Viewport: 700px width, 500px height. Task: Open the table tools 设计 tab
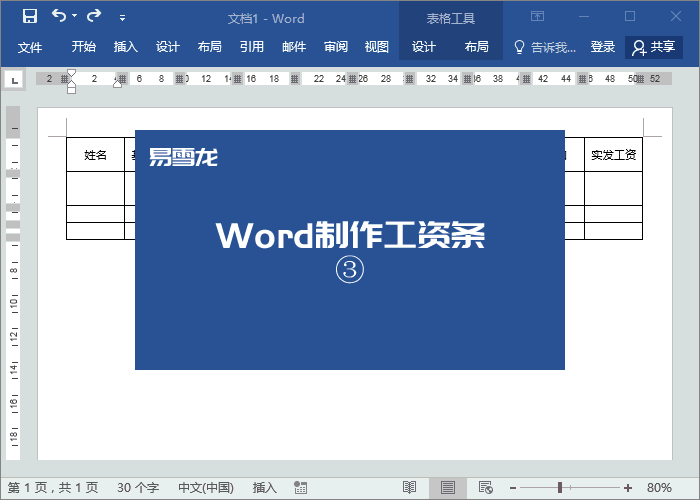tap(423, 46)
